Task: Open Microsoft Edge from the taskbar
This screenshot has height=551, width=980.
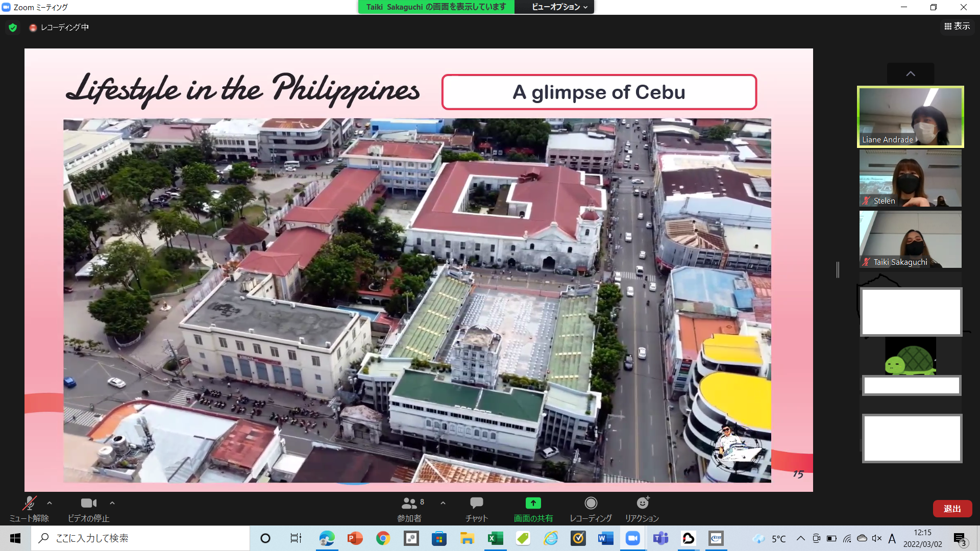Action: click(x=327, y=538)
